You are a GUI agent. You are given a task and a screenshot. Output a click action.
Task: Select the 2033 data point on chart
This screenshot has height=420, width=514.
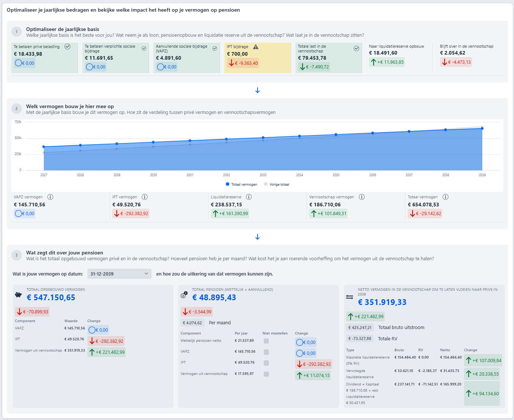coord(263,138)
